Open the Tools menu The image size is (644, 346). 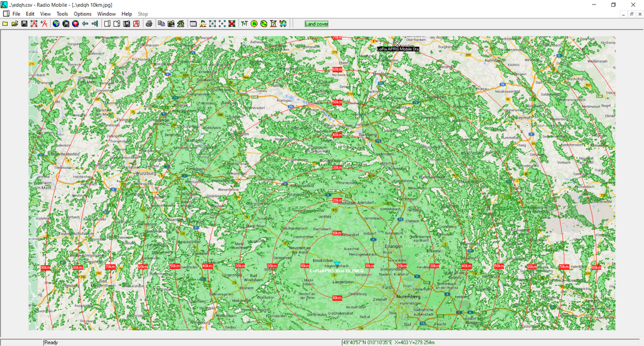click(62, 14)
